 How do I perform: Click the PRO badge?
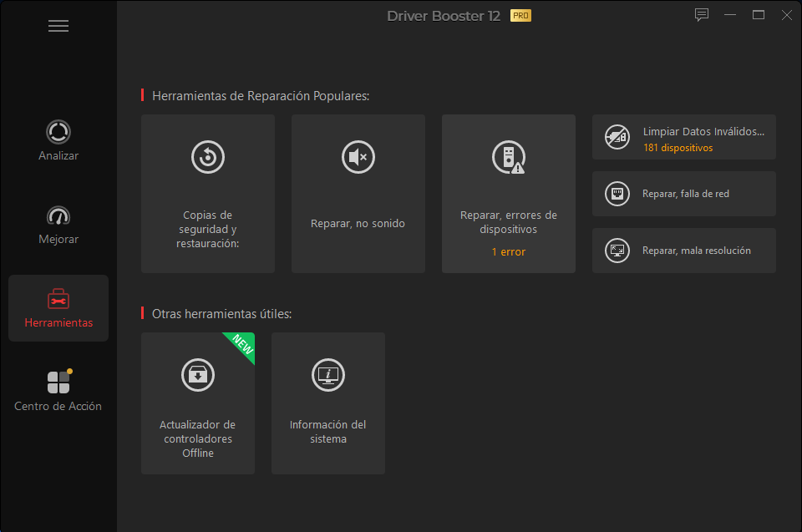click(x=520, y=16)
